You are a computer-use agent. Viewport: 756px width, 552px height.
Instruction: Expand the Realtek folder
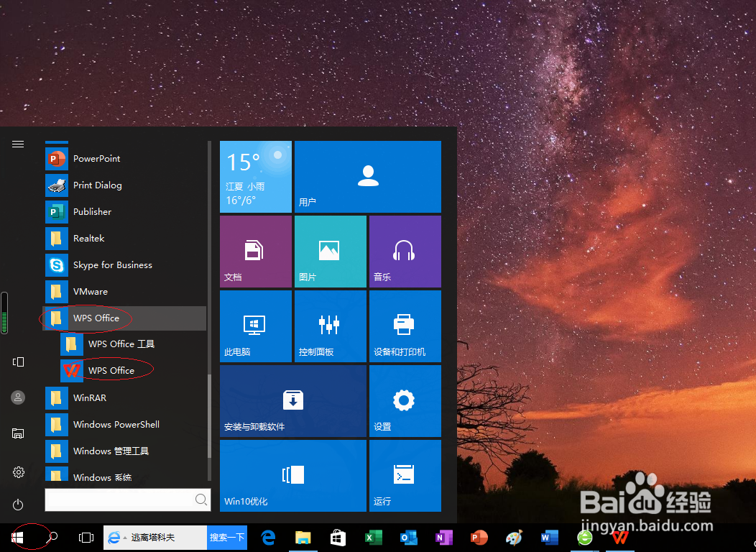point(125,238)
